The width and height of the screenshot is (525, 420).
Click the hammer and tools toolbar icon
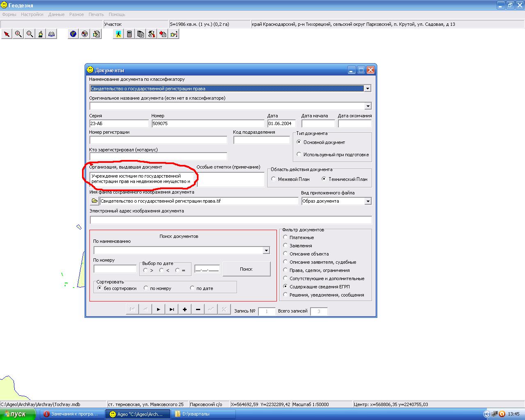coord(151,34)
